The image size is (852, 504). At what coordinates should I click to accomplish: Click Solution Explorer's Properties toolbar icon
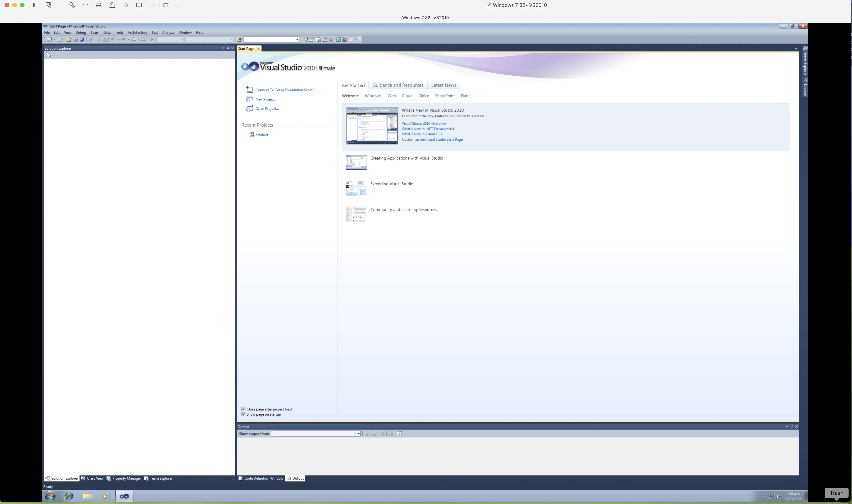point(49,55)
